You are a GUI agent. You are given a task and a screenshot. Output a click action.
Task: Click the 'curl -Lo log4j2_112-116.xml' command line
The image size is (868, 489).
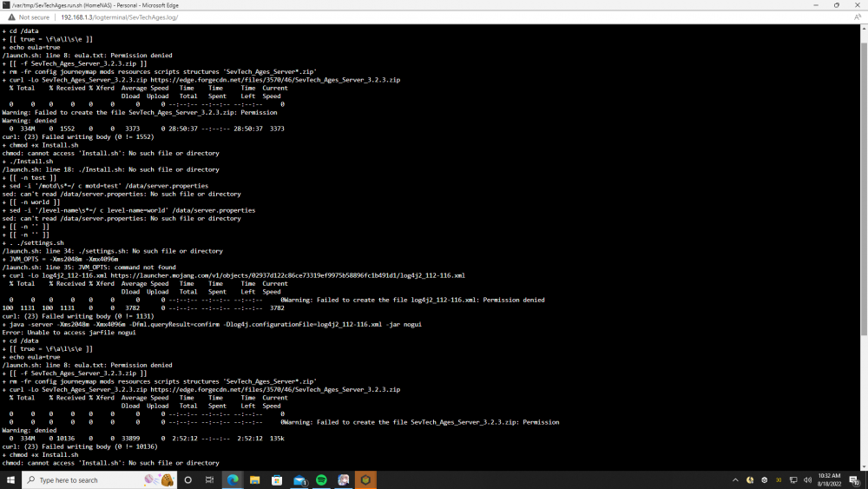(233, 275)
